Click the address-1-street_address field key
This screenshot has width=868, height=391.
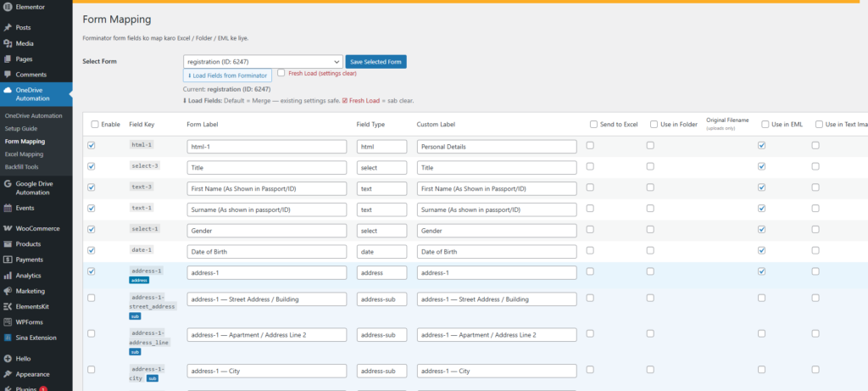click(153, 302)
